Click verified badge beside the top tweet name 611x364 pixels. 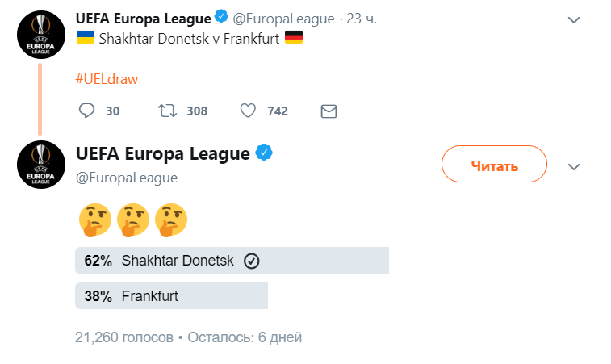point(220,18)
